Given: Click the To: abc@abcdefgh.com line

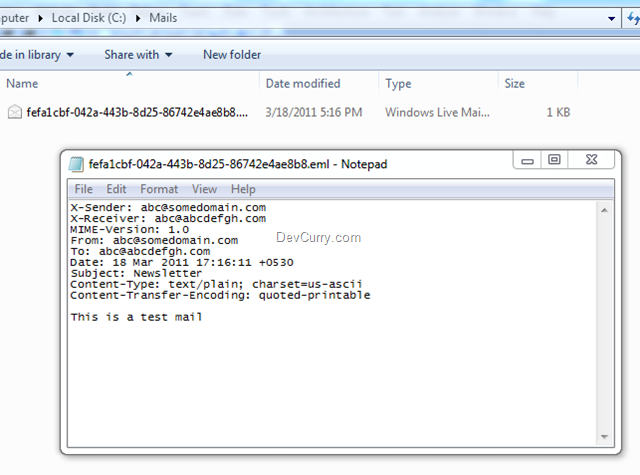Looking at the screenshot, I should tap(140, 251).
